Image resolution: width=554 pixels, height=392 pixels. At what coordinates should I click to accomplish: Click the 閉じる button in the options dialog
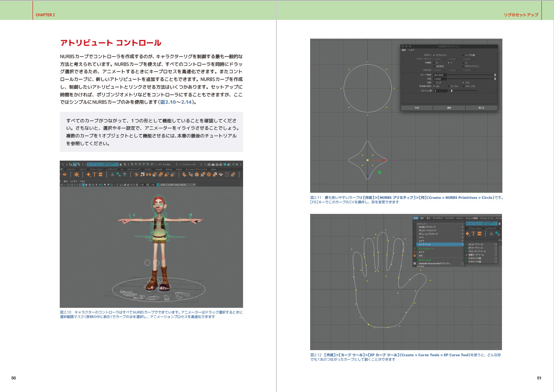coord(481,108)
